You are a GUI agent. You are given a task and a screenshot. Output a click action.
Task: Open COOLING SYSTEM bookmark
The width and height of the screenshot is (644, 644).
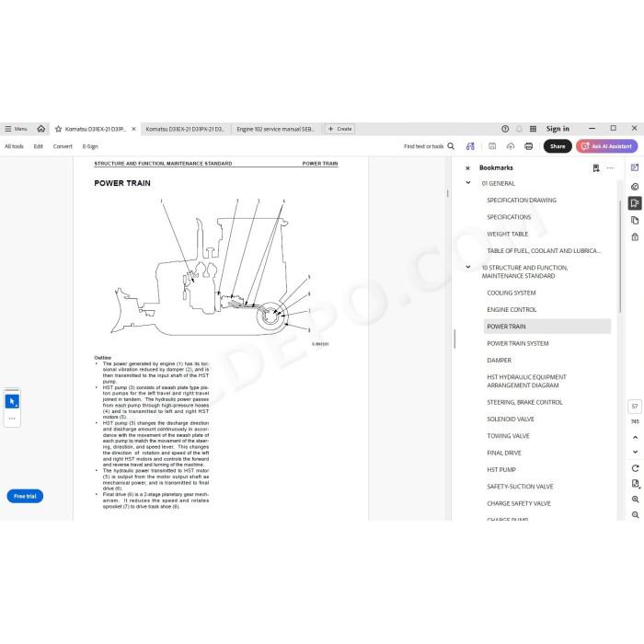tap(511, 293)
